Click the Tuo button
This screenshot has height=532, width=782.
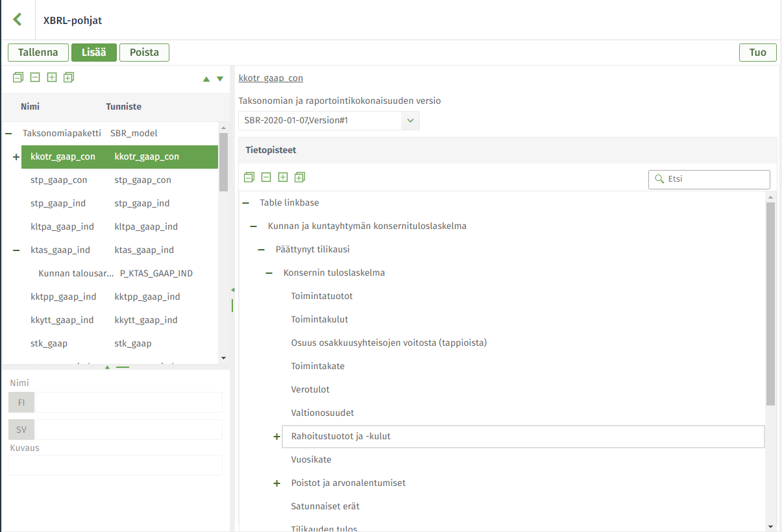pyautogui.click(x=758, y=53)
